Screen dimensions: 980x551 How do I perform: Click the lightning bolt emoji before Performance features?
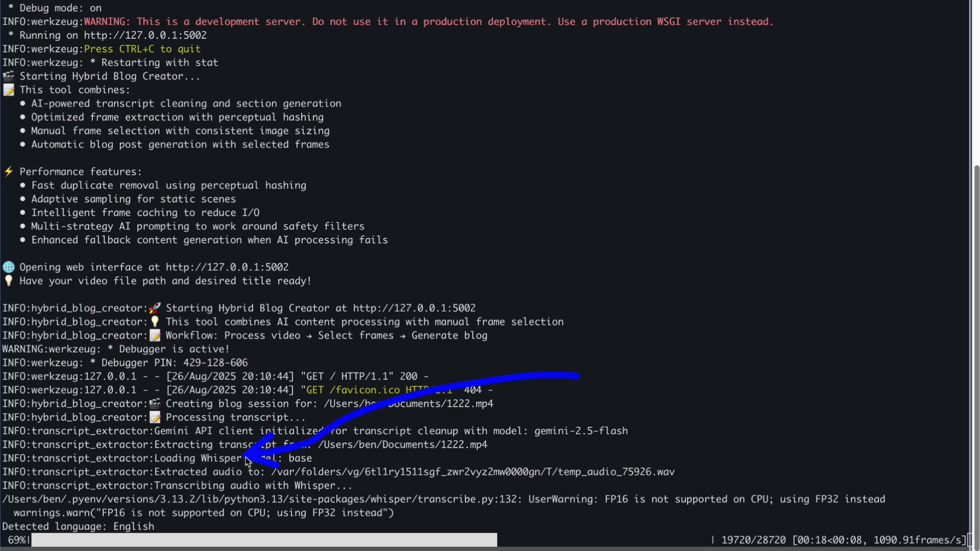[x=9, y=172]
